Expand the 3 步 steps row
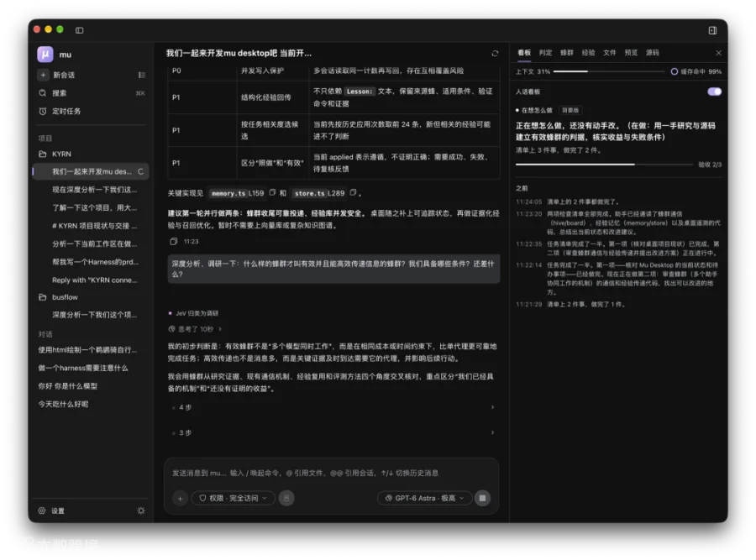The width and height of the screenshot is (756, 560). tap(333, 432)
